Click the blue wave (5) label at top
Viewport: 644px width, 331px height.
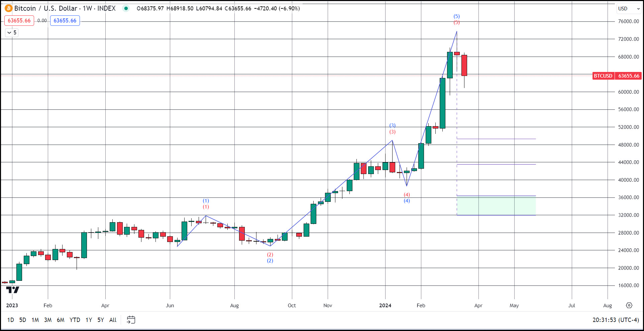456,16
